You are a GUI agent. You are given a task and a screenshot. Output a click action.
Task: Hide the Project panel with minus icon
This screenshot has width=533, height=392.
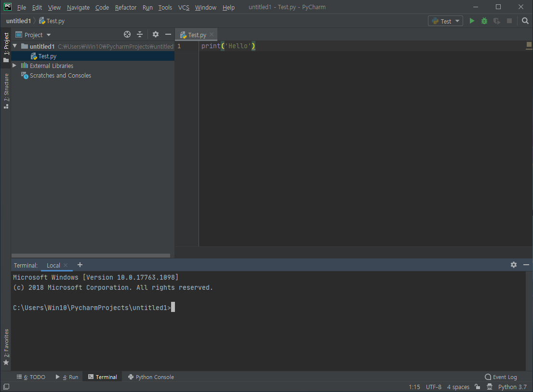coord(168,34)
